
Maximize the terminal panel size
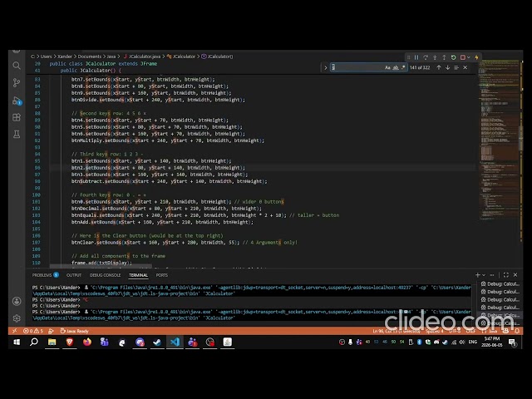pyautogui.click(x=506, y=275)
